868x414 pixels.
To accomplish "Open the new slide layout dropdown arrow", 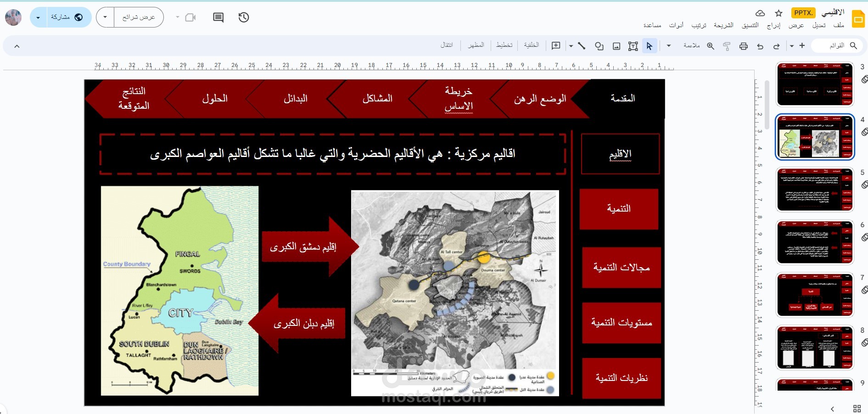I will 792,46.
